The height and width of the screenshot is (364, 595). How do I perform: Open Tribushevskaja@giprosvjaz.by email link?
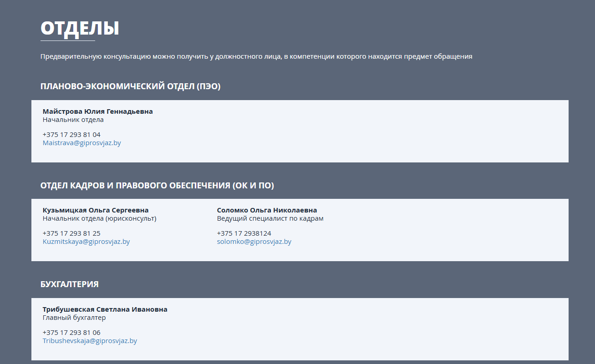tap(90, 341)
